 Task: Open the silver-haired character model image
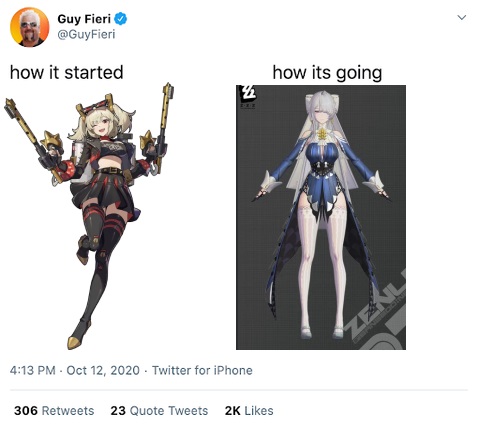click(x=321, y=217)
